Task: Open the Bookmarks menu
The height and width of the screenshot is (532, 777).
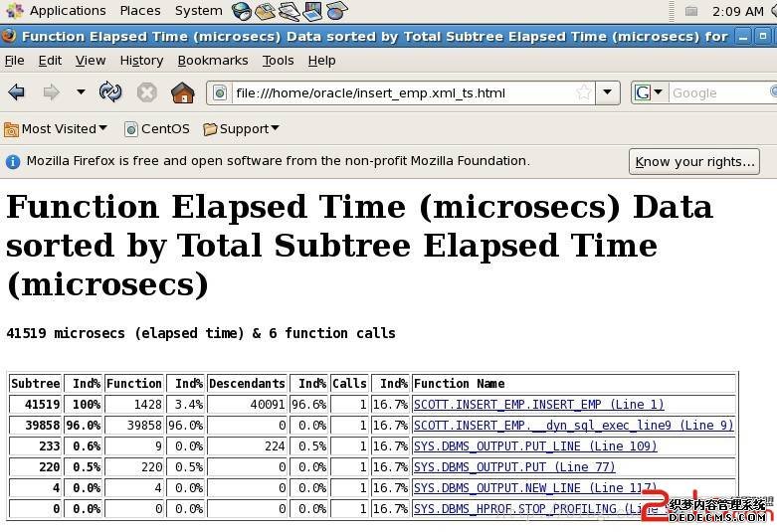Action: click(x=212, y=60)
